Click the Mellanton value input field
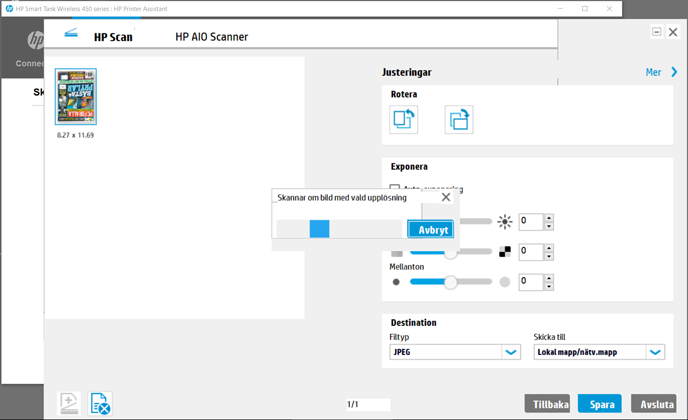 [x=531, y=282]
